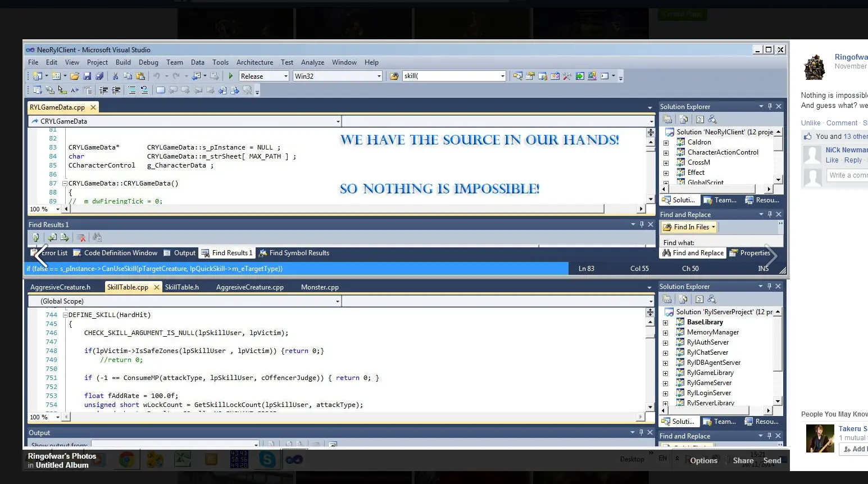Click the Command Window icon at toolbar end
This screenshot has height=484, width=868.
click(605, 76)
